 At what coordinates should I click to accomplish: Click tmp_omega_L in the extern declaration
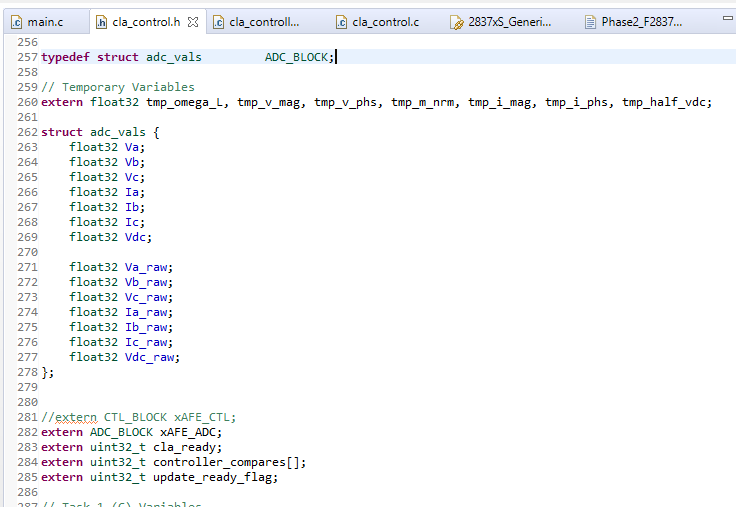(x=184, y=102)
